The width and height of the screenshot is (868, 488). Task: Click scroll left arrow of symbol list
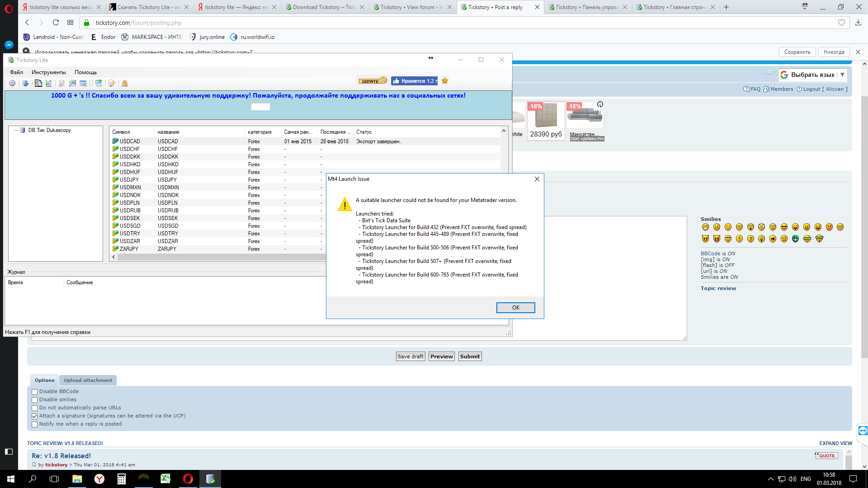[113, 257]
